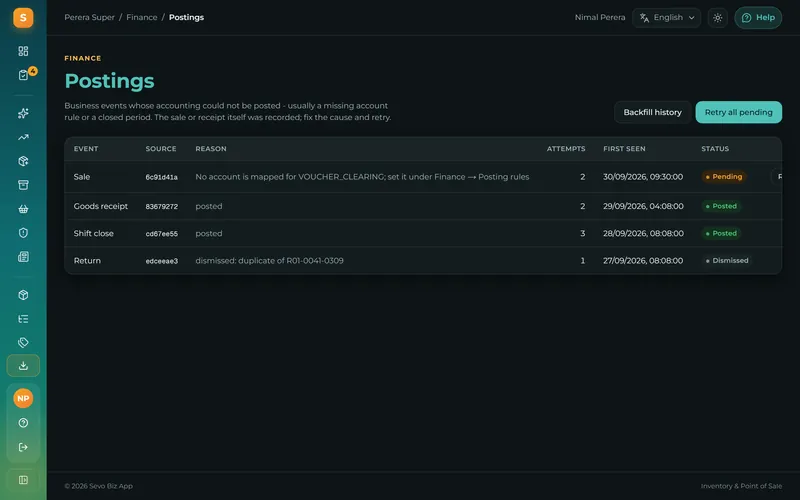The width and height of the screenshot is (800, 500).
Task: Select the Goods receipt event cell
Action: 101,206
